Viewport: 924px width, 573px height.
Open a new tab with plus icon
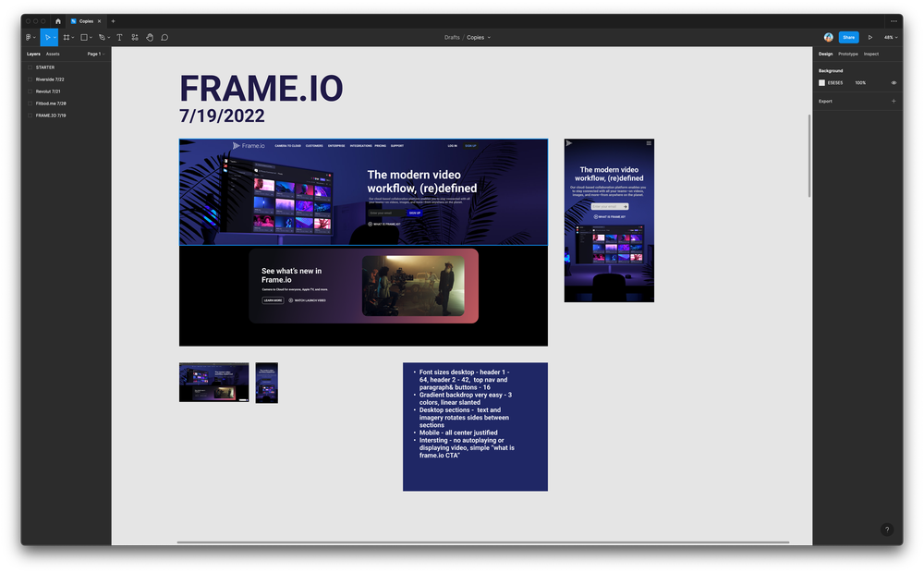(113, 21)
